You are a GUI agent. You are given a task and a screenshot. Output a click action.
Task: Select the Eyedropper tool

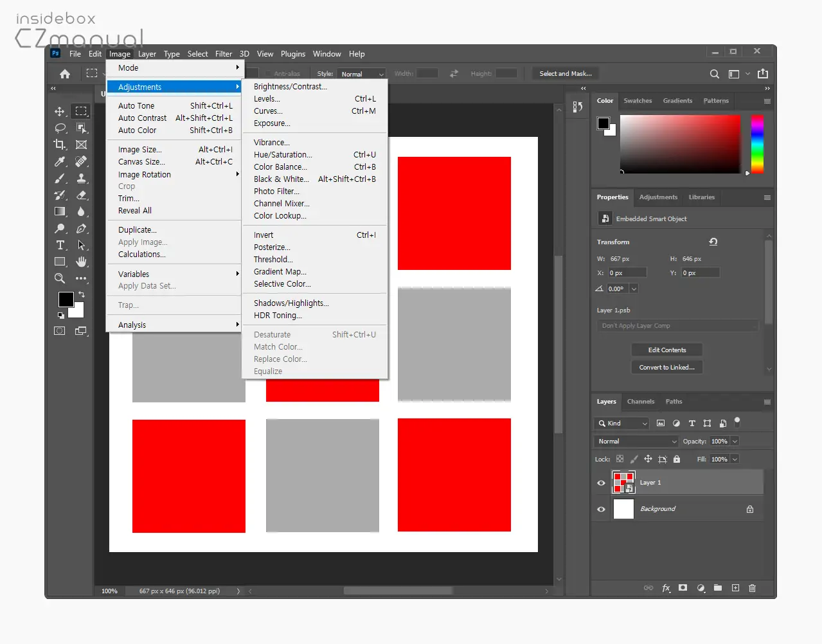pyautogui.click(x=60, y=161)
